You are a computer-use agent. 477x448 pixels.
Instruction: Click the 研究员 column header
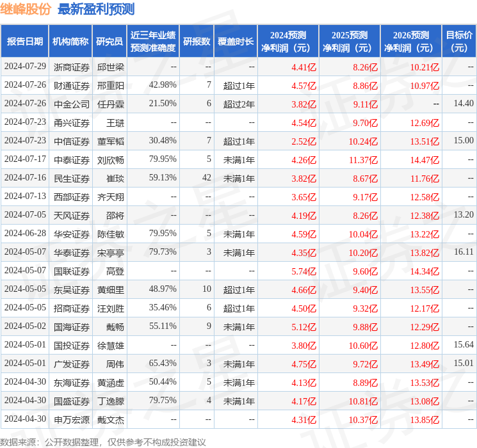tap(109, 41)
